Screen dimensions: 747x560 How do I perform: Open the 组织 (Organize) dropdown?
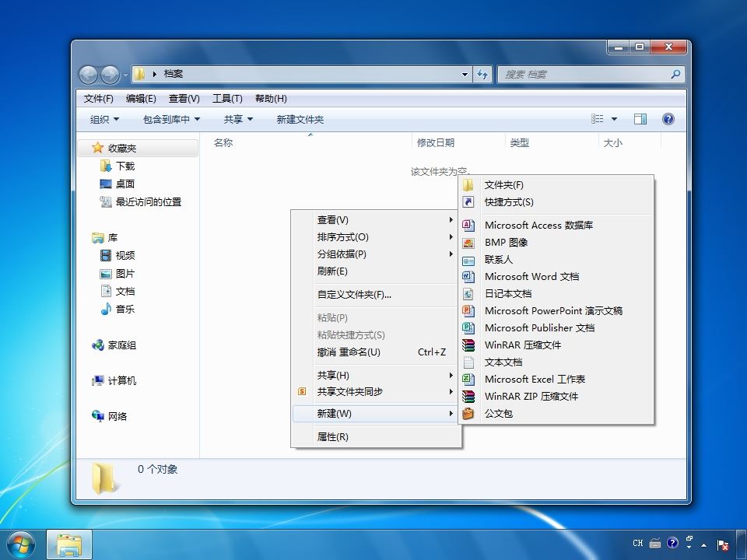click(x=104, y=120)
